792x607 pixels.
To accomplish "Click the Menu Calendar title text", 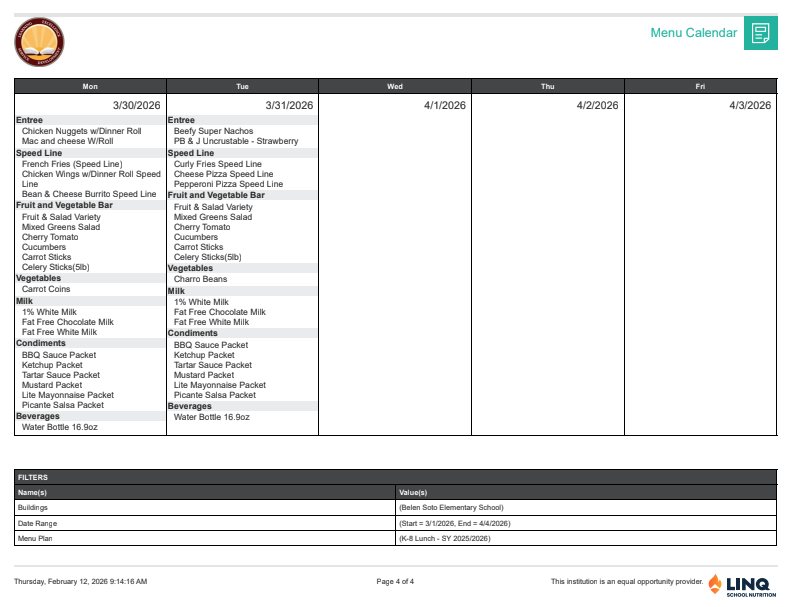I will point(693,33).
